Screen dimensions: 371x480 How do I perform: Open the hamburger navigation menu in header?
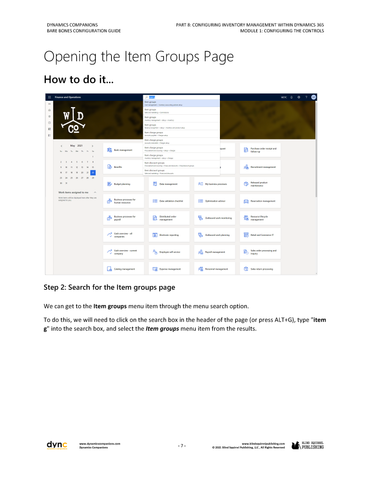point(49,97)
